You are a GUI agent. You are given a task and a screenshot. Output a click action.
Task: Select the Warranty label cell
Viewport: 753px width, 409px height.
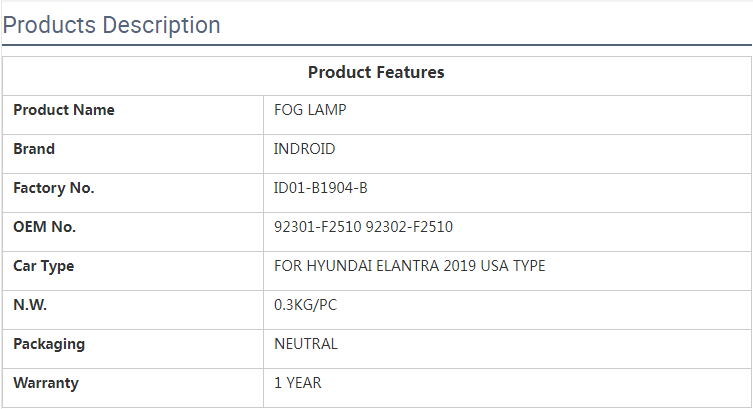[46, 383]
